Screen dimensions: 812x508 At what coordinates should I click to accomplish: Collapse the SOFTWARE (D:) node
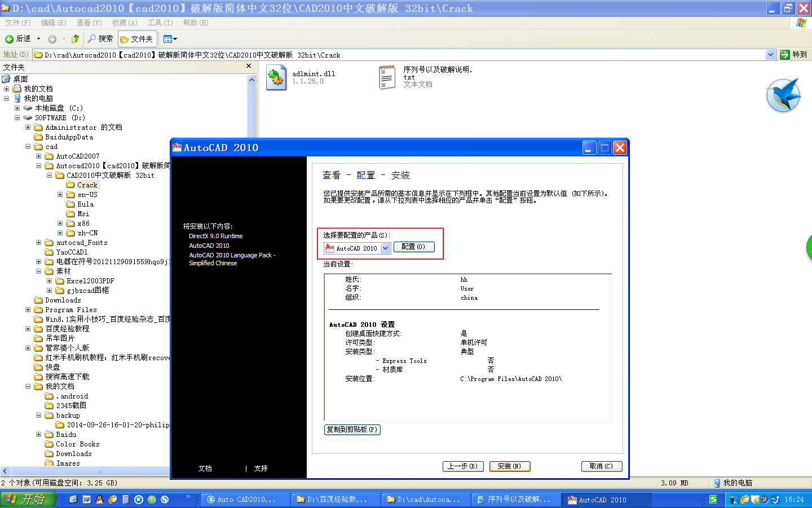click(x=17, y=117)
